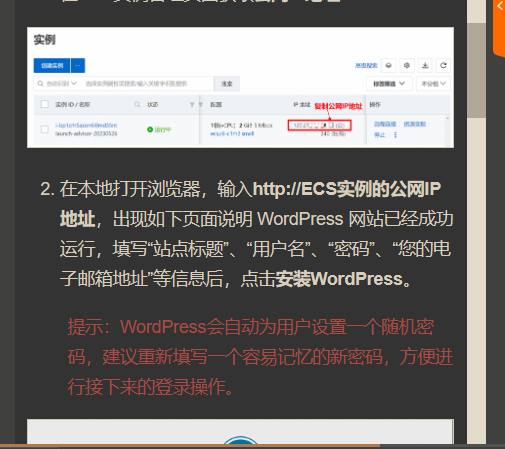Click the 资源变配 link in the 操作 column
This screenshot has width=505, height=449.
[x=415, y=124]
